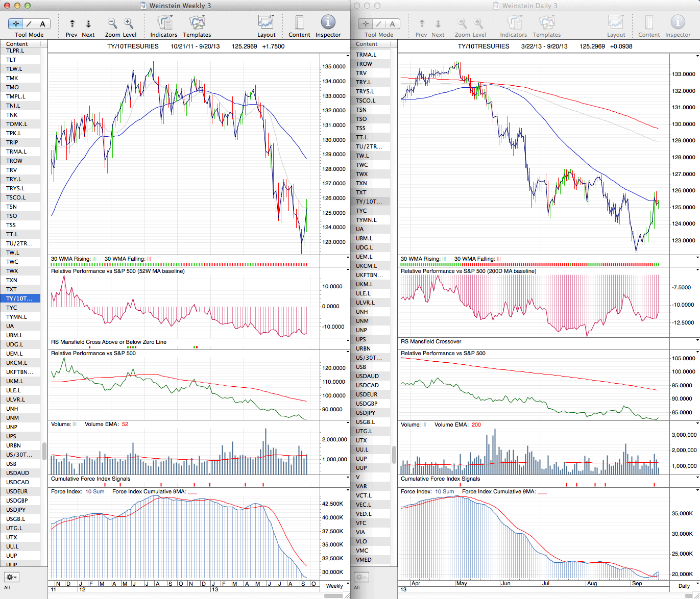Select the text annotation A tool in Weekly window

[x=42, y=23]
